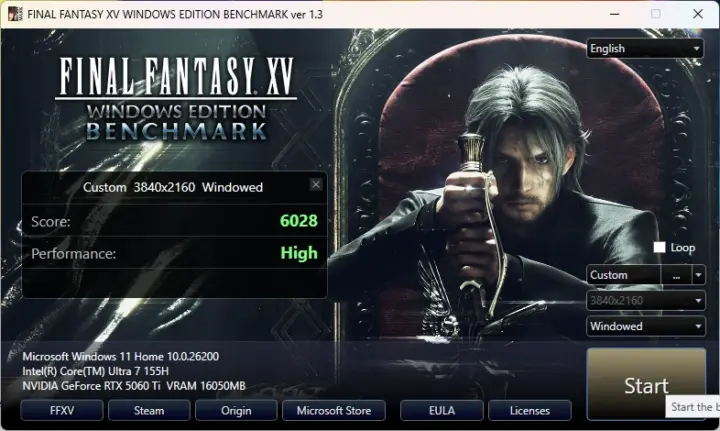The width and height of the screenshot is (720, 431).
Task: Enable the Loop checkbox
Action: coord(659,247)
